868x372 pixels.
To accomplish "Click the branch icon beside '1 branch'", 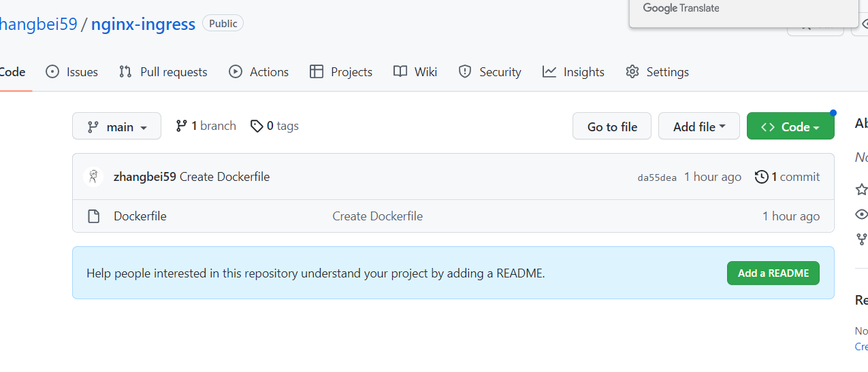I will [x=181, y=126].
